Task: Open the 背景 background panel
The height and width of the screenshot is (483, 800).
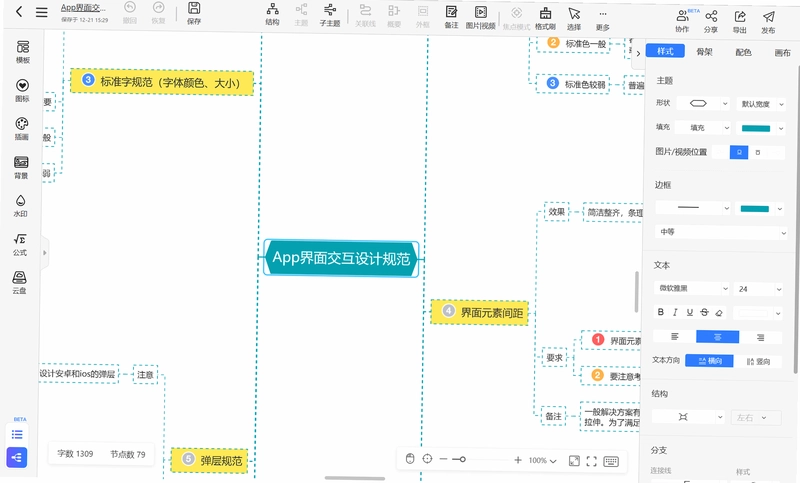Action: pos(21,167)
